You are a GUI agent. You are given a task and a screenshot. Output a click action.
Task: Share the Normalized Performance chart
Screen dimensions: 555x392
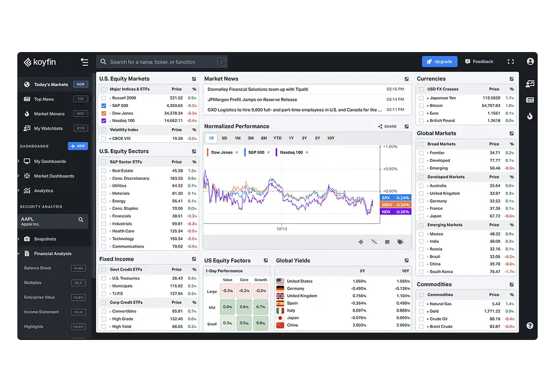point(387,127)
